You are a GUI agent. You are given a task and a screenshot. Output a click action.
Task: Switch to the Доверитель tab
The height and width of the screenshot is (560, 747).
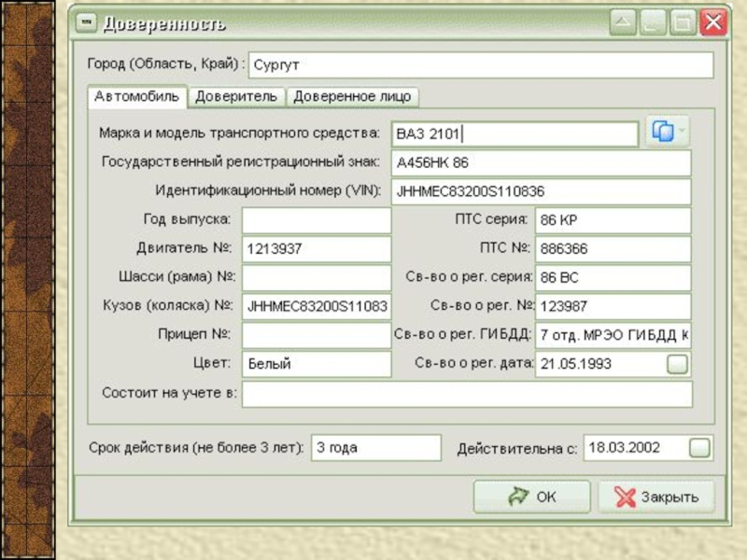[x=236, y=97]
